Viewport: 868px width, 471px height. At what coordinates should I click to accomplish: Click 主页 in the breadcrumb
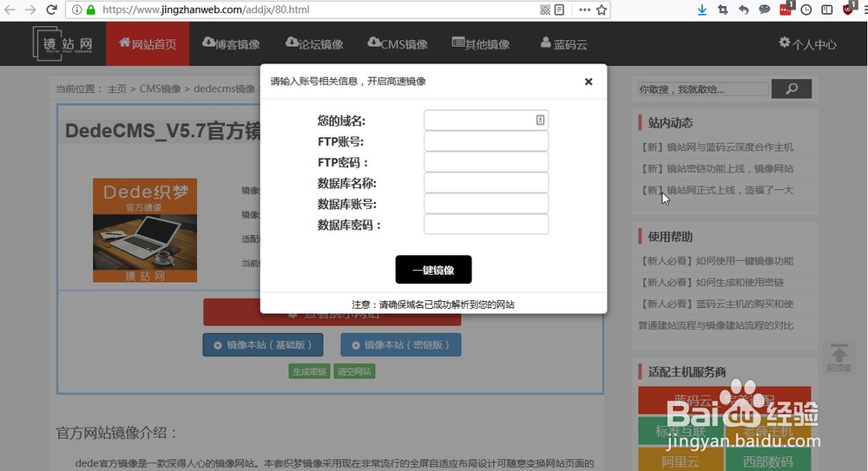[x=117, y=89]
